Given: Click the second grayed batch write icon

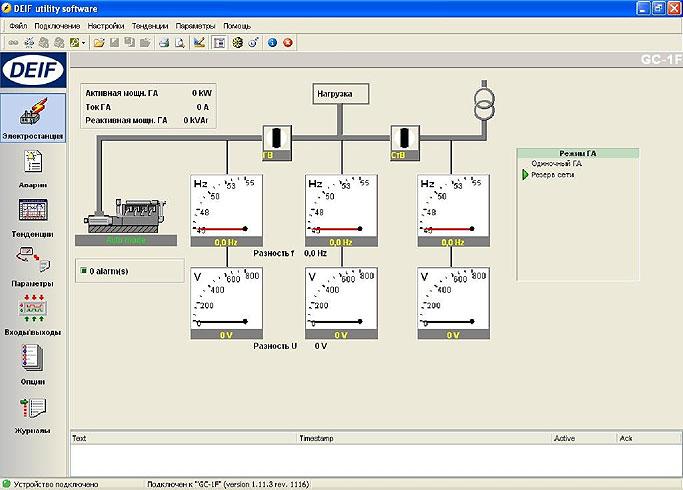Looking at the screenshot, I should tap(59, 43).
